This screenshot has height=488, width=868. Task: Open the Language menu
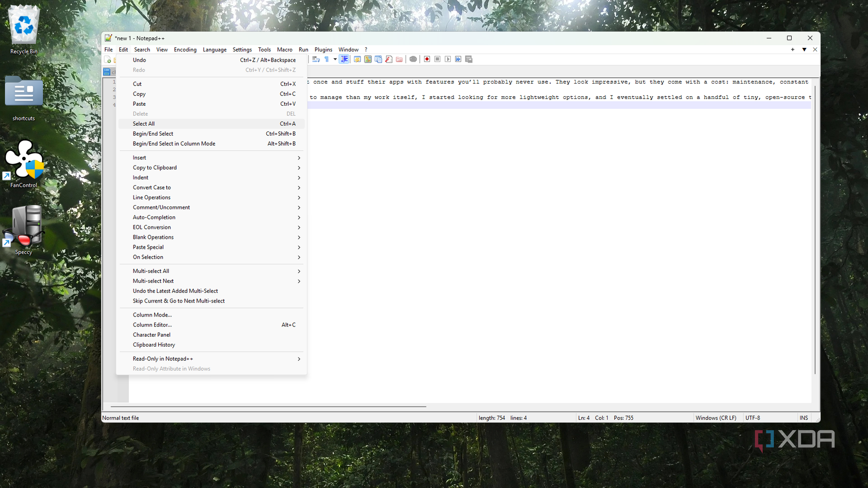[215, 49]
